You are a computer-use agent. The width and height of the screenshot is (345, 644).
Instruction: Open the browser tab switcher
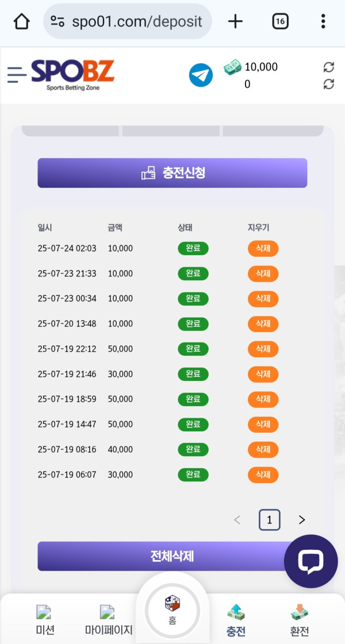point(280,22)
